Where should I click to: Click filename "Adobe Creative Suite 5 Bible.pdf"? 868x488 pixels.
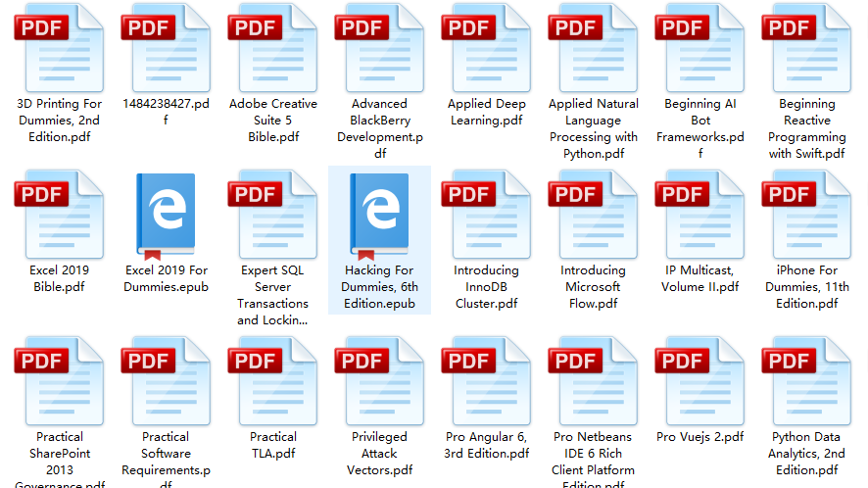[x=273, y=121]
